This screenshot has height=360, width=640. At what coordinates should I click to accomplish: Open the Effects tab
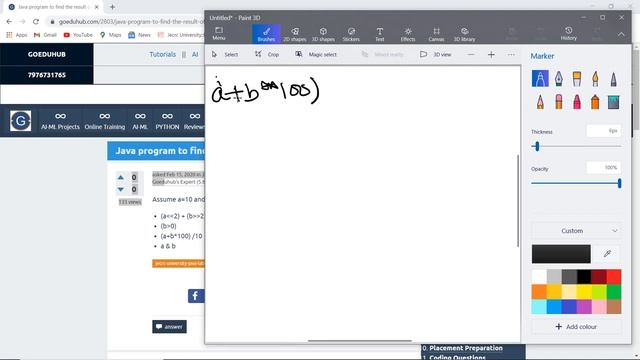tap(408, 34)
